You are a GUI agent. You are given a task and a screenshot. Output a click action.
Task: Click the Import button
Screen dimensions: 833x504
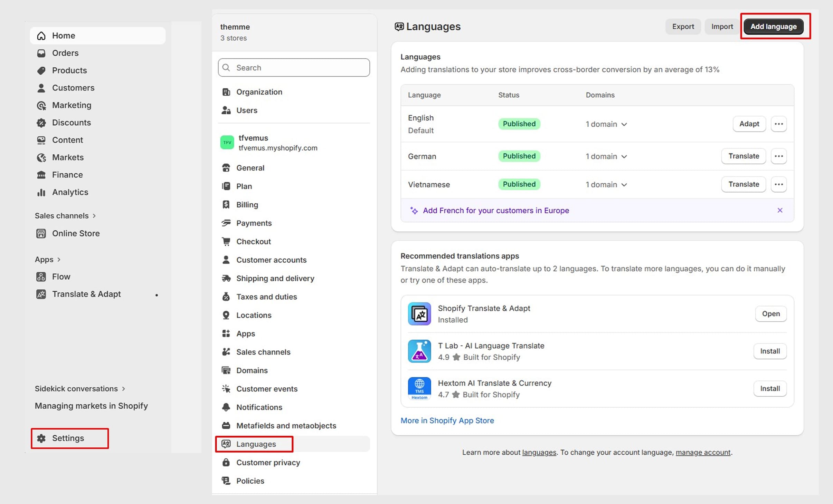point(722,27)
